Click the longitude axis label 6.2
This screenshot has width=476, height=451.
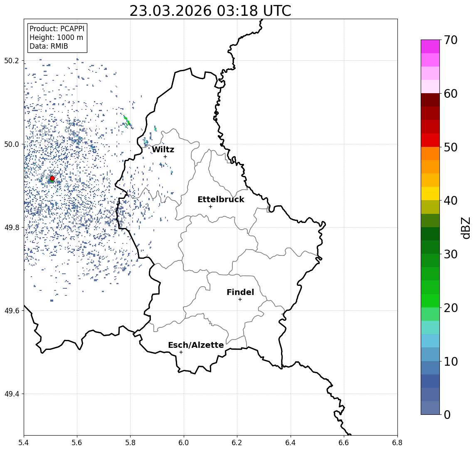[x=237, y=443]
